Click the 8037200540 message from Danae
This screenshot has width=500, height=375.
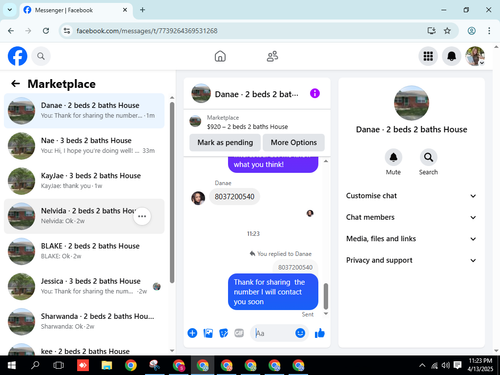(x=234, y=197)
